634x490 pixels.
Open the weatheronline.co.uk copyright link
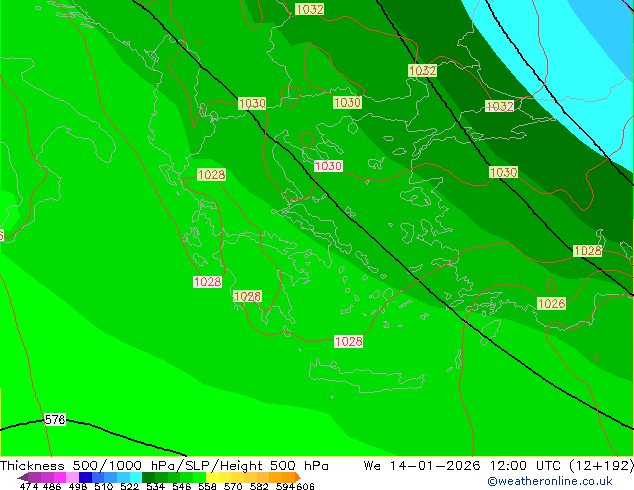pos(550,481)
